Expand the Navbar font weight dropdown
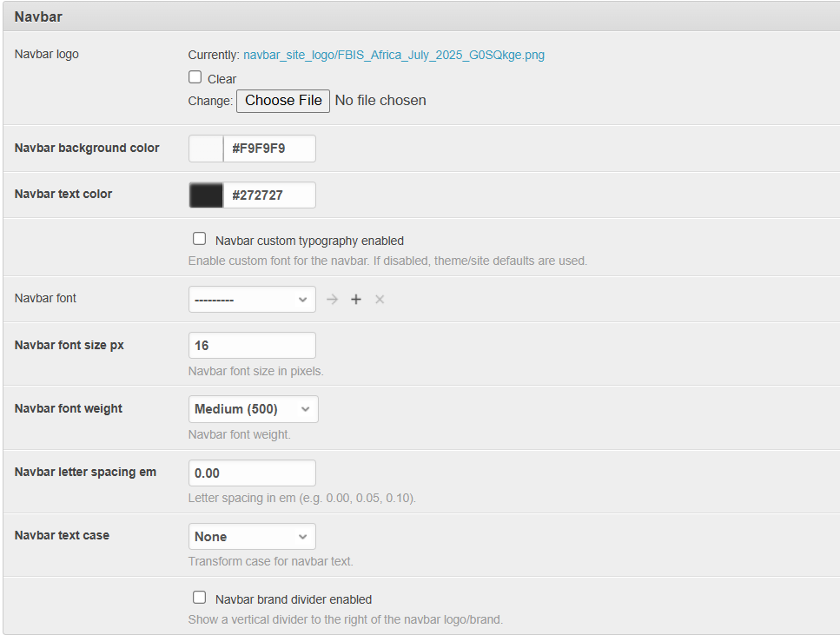Image resolution: width=840 pixels, height=635 pixels. [253, 409]
